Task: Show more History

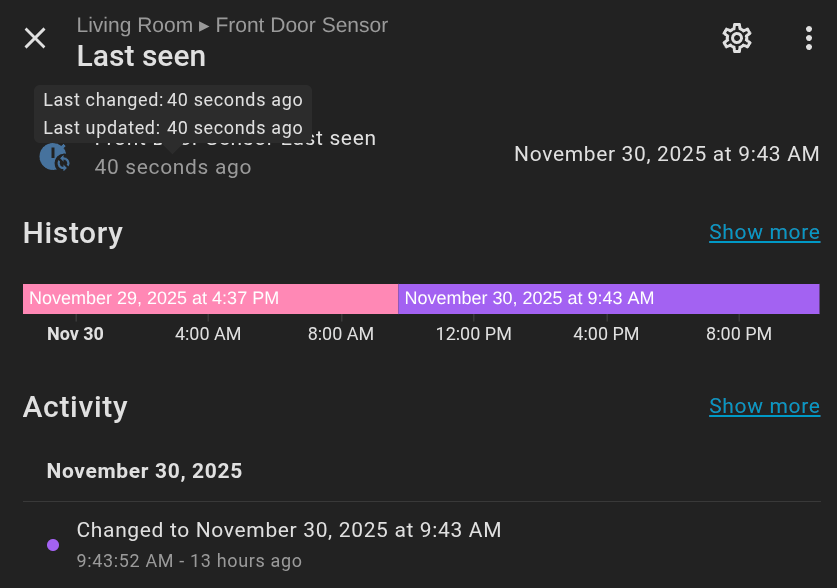Action: 764,232
